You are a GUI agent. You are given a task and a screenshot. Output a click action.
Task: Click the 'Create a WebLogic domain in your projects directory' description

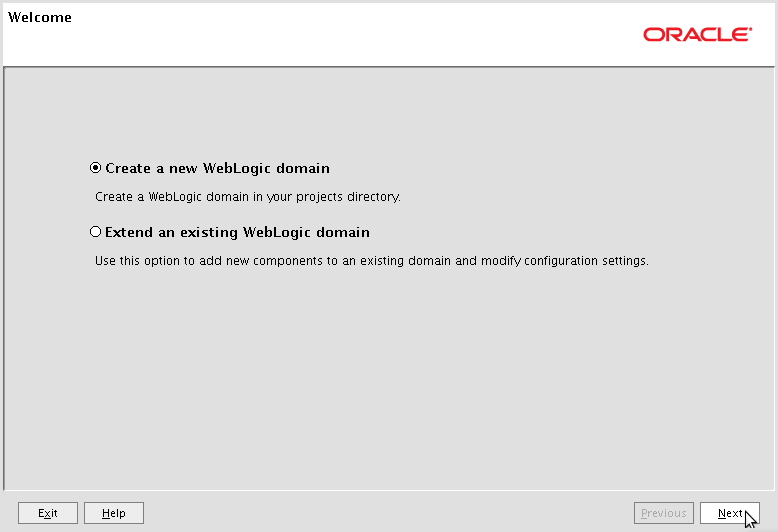click(x=248, y=197)
